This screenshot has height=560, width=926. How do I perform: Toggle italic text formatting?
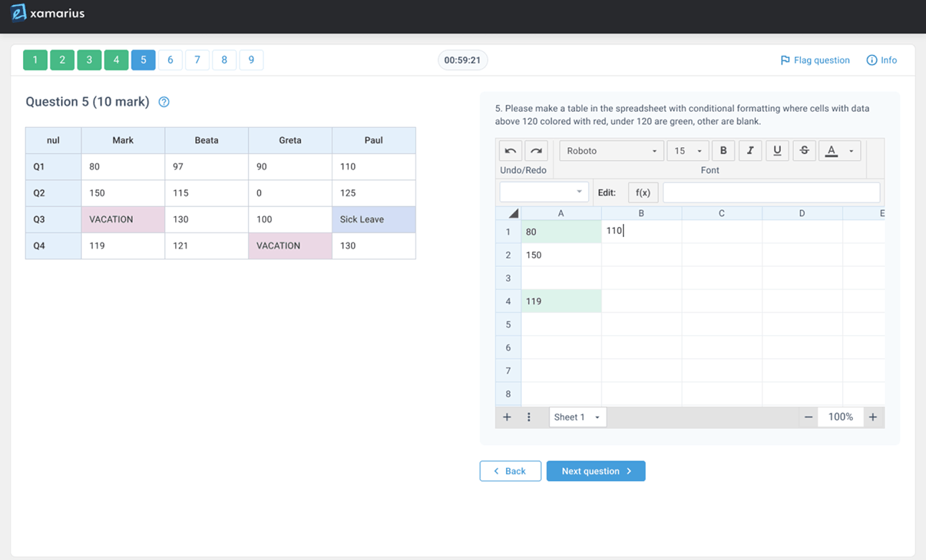(750, 151)
